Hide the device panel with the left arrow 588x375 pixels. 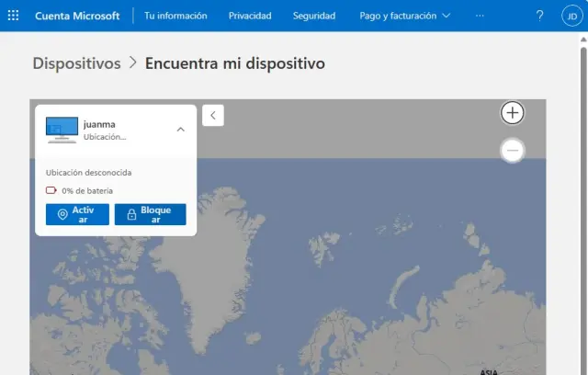[x=213, y=115]
